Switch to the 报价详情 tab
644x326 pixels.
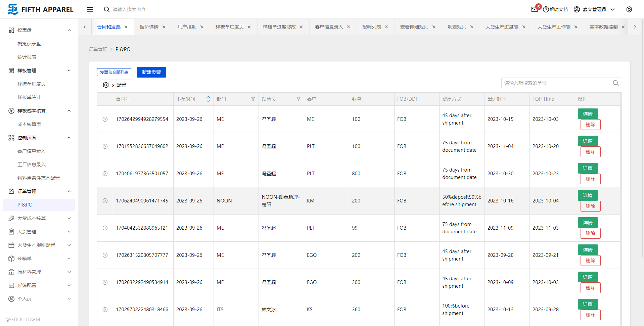click(x=149, y=27)
